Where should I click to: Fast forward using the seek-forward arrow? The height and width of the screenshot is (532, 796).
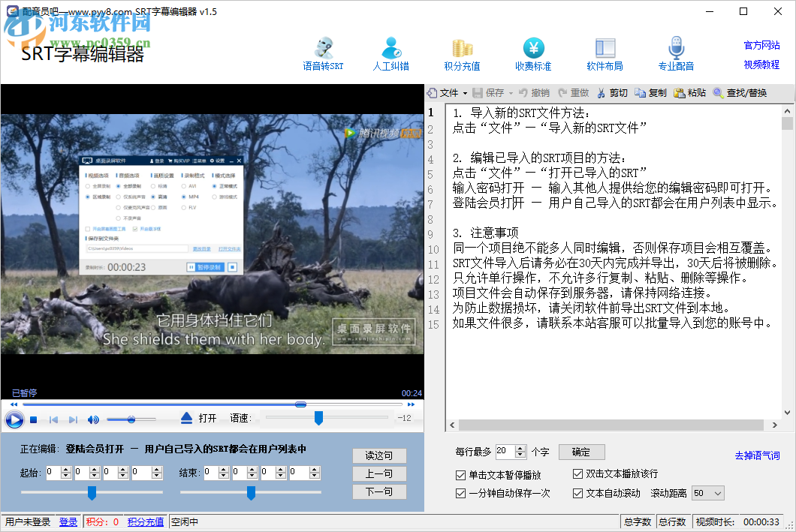pos(412,404)
